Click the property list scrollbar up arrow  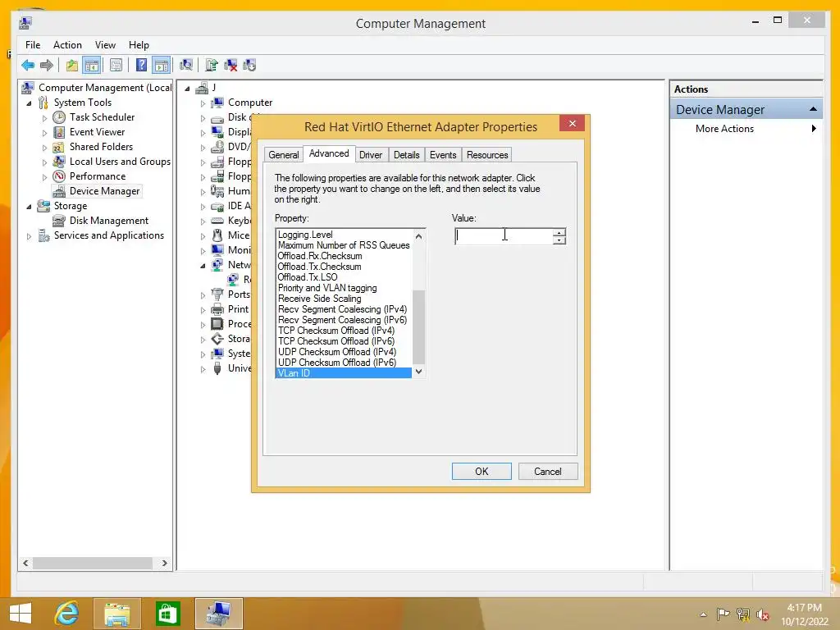419,236
